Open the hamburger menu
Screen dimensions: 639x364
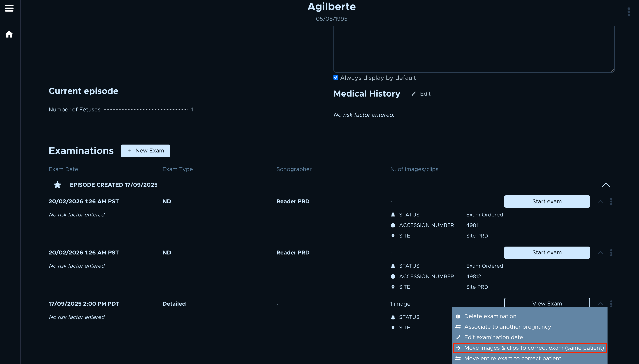click(9, 8)
